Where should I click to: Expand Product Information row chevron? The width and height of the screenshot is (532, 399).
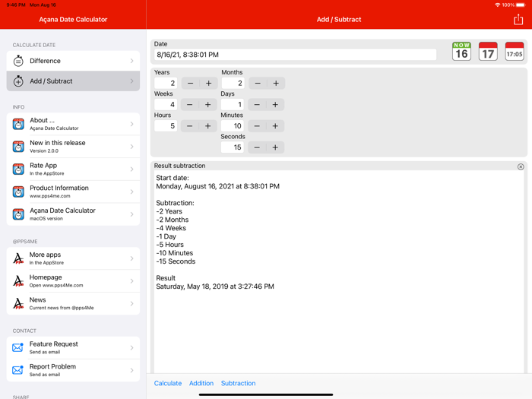point(131,192)
